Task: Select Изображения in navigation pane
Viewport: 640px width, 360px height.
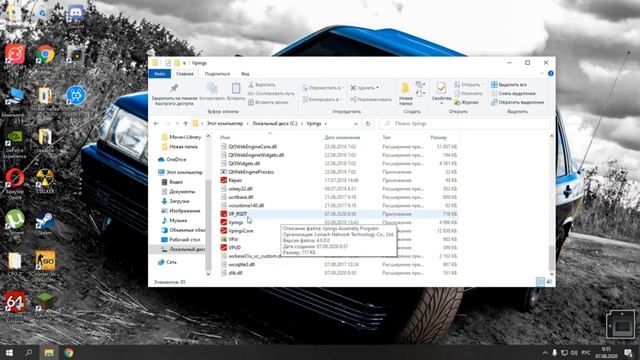Action: [180, 211]
